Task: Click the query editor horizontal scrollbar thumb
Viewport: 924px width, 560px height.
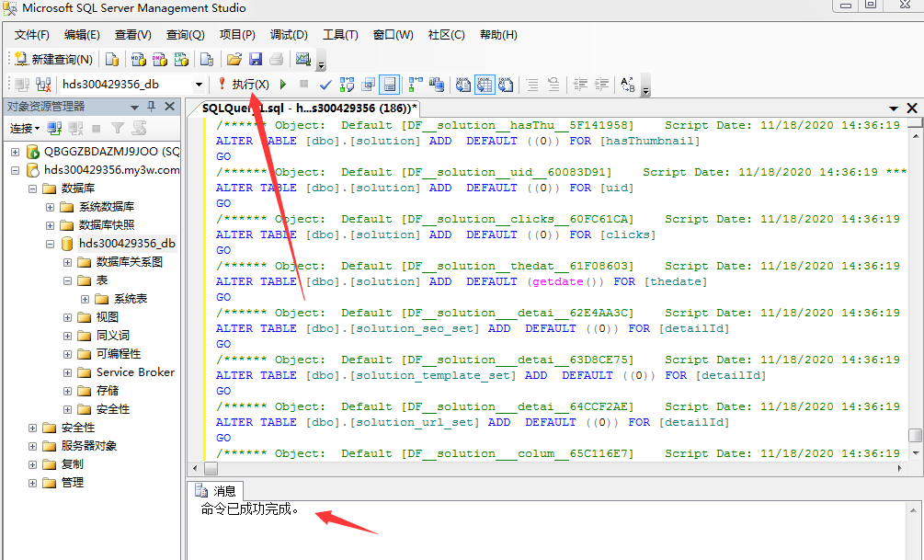Action: [211, 469]
